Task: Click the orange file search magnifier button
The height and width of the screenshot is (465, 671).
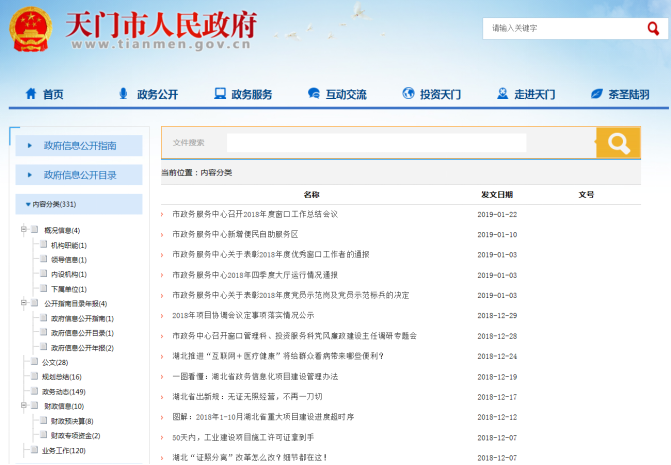Action: [x=617, y=142]
